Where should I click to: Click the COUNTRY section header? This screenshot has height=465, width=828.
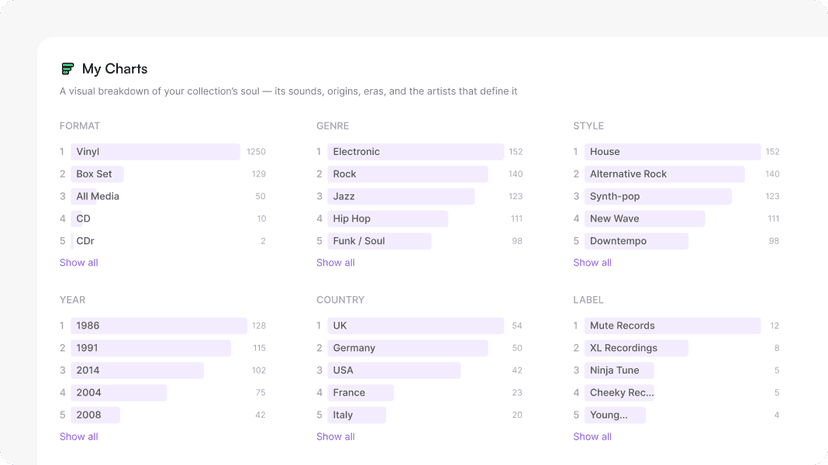point(341,300)
